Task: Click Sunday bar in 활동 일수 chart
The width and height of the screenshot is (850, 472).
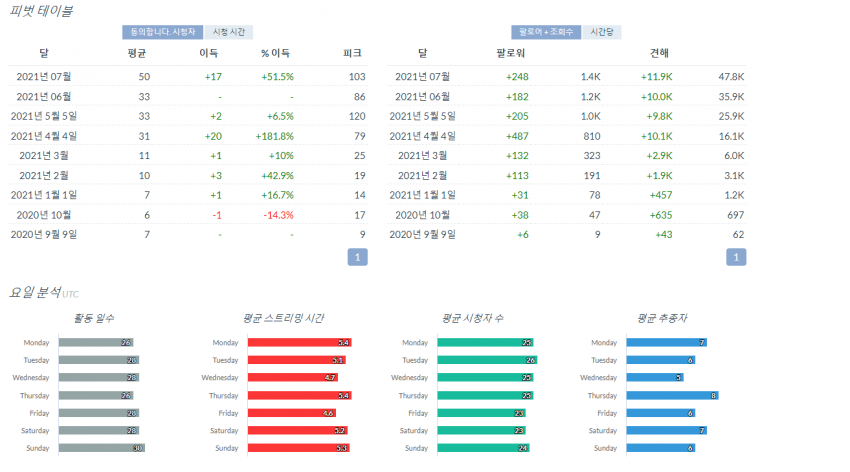Action: [101, 448]
